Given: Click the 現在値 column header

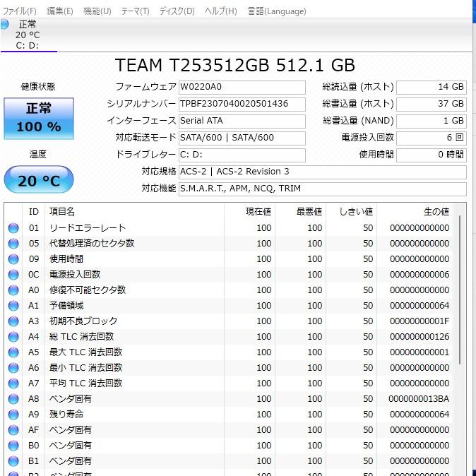Looking at the screenshot, I should [x=250, y=212].
